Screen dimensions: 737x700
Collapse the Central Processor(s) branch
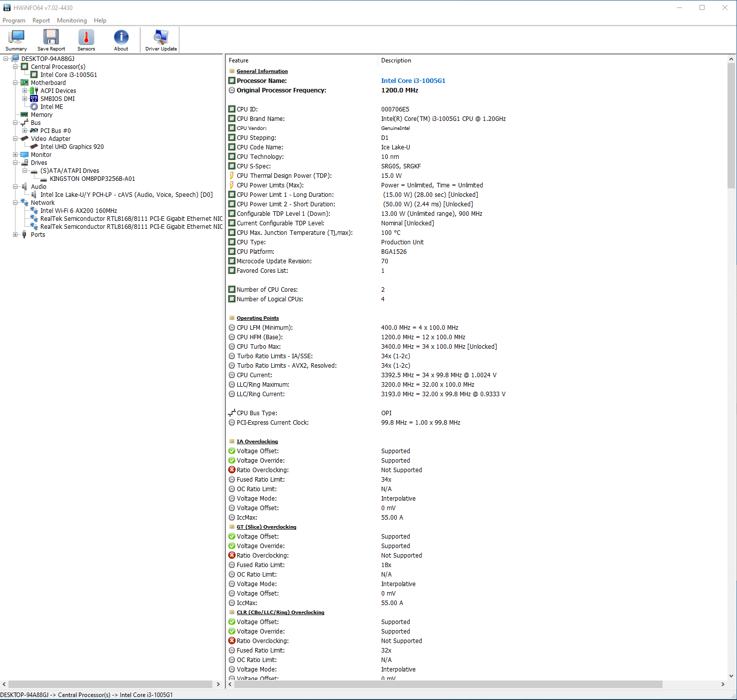pyautogui.click(x=15, y=66)
